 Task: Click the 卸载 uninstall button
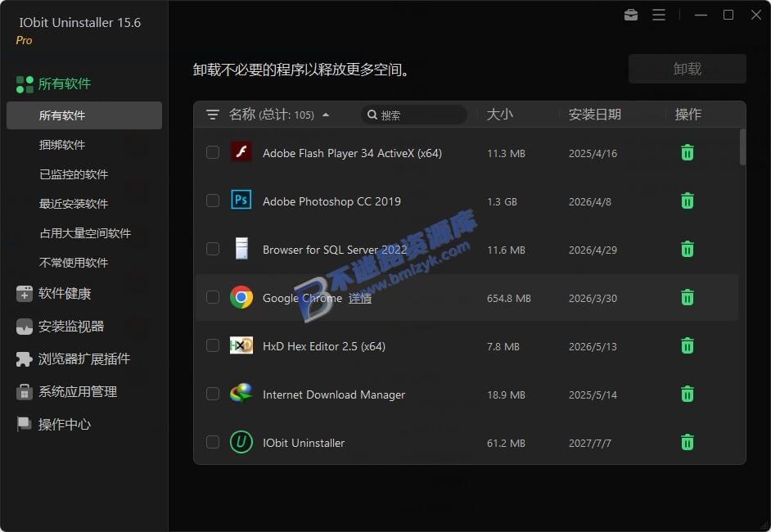(x=687, y=69)
